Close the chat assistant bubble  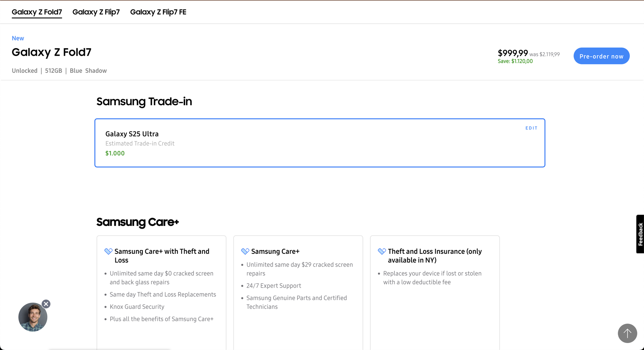pyautogui.click(x=46, y=304)
